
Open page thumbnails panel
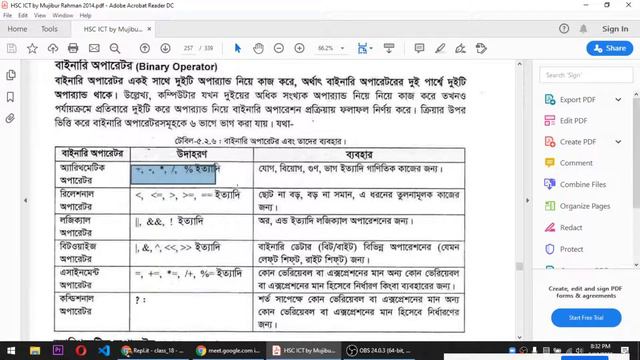coord(11,75)
